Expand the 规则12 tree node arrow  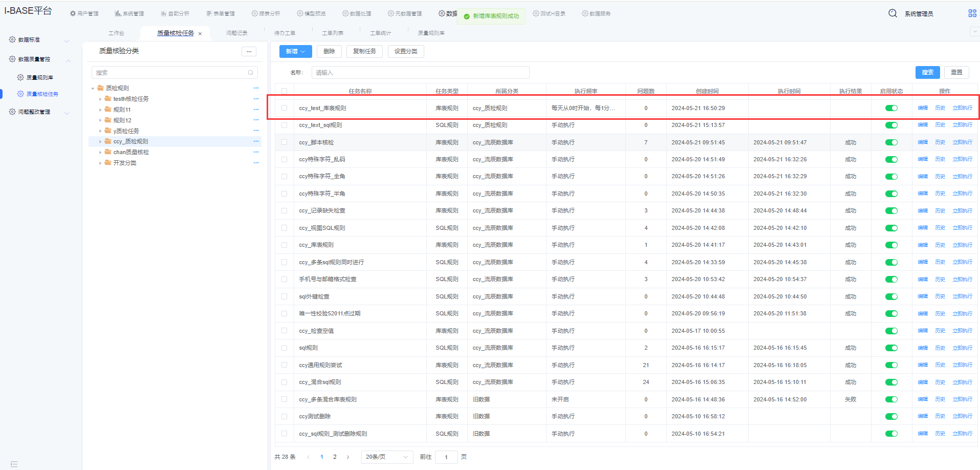tap(100, 120)
